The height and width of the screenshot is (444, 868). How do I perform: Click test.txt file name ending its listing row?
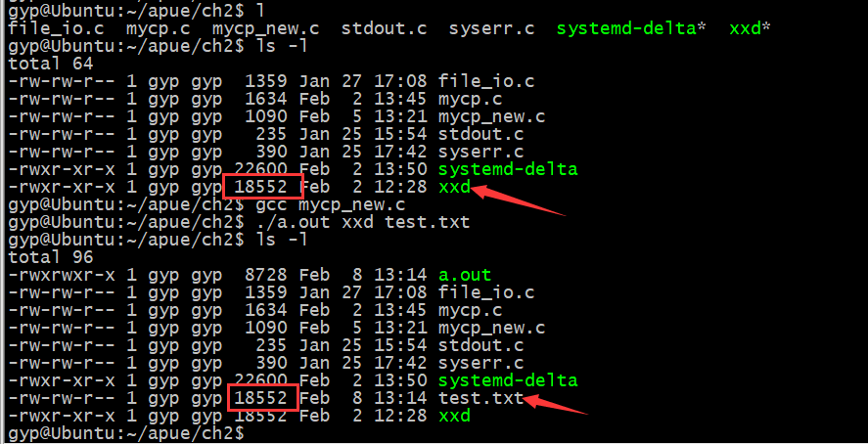point(480,398)
